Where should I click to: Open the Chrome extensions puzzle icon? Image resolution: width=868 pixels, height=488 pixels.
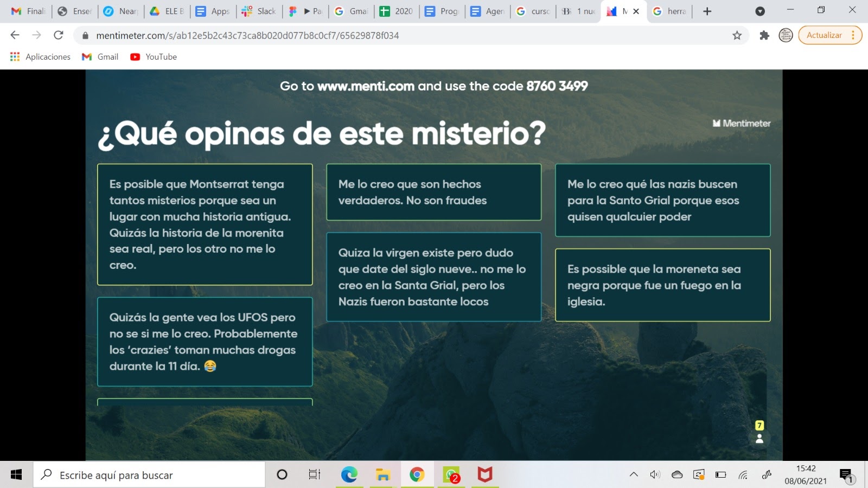764,35
